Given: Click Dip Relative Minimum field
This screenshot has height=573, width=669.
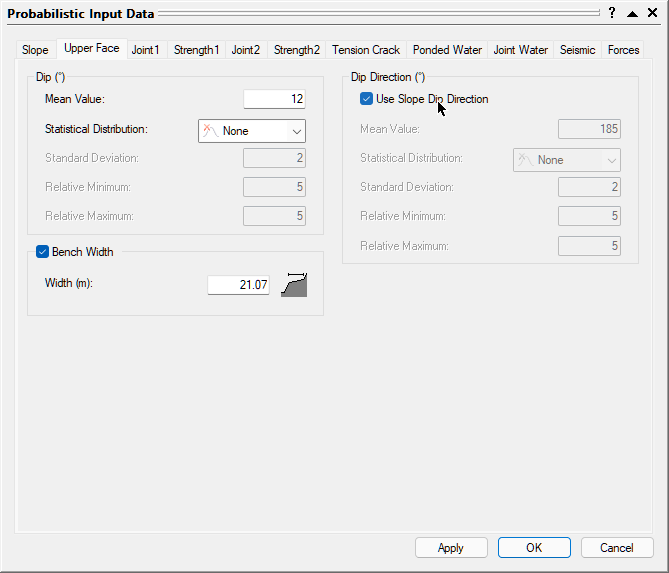Looking at the screenshot, I should 274,187.
